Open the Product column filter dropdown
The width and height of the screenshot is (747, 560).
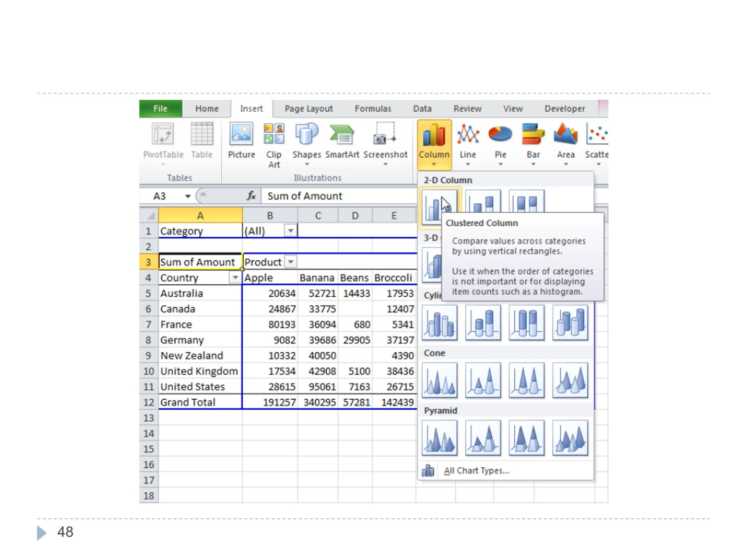pos(290,262)
